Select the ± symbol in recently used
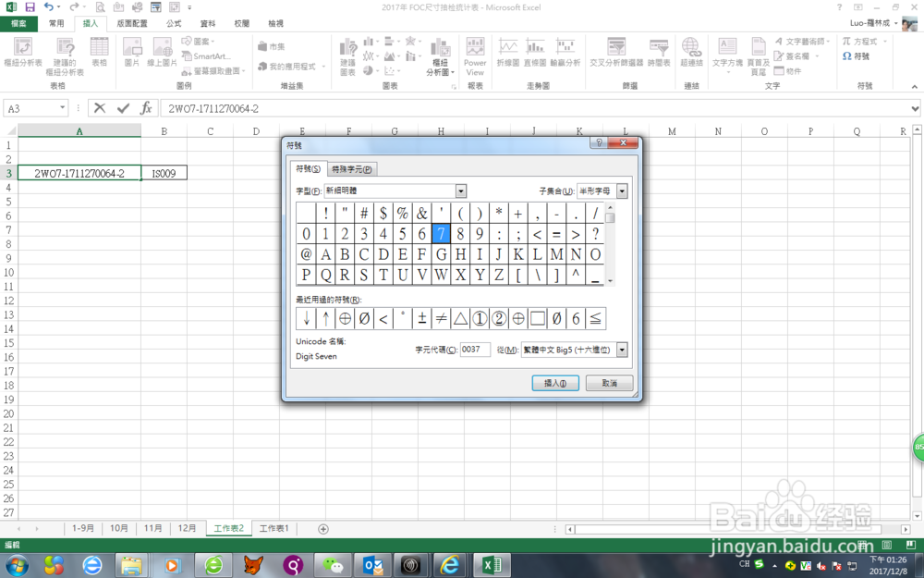The width and height of the screenshot is (924, 578). point(422,318)
